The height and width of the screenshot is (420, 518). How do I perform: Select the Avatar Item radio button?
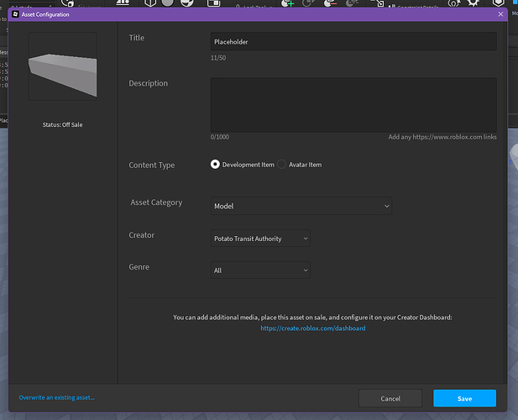[281, 165]
